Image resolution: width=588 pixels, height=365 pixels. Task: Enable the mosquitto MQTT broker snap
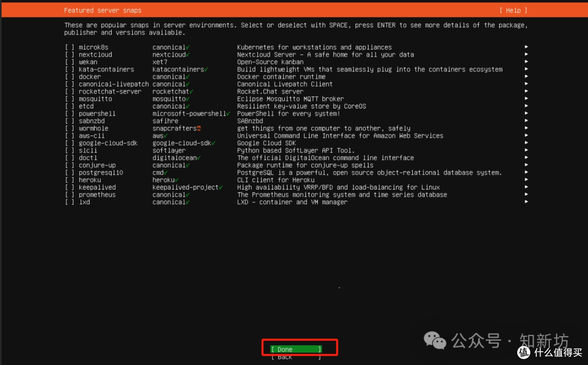coord(69,99)
